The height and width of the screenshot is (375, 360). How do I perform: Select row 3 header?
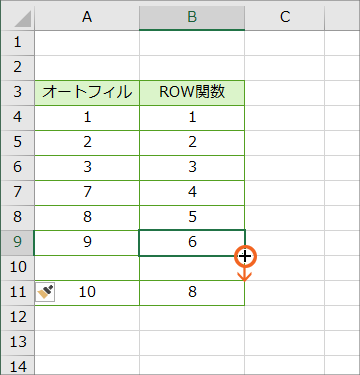pyautogui.click(x=17, y=93)
